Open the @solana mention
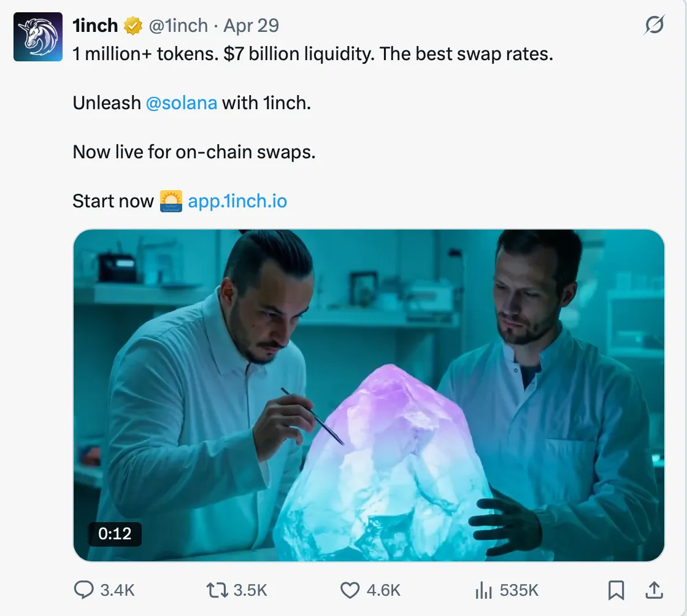The height and width of the screenshot is (616, 687). click(x=182, y=102)
